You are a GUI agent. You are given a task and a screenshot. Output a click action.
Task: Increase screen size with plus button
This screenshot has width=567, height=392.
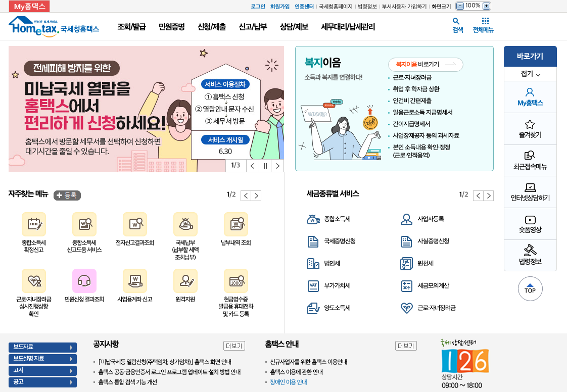click(487, 6)
